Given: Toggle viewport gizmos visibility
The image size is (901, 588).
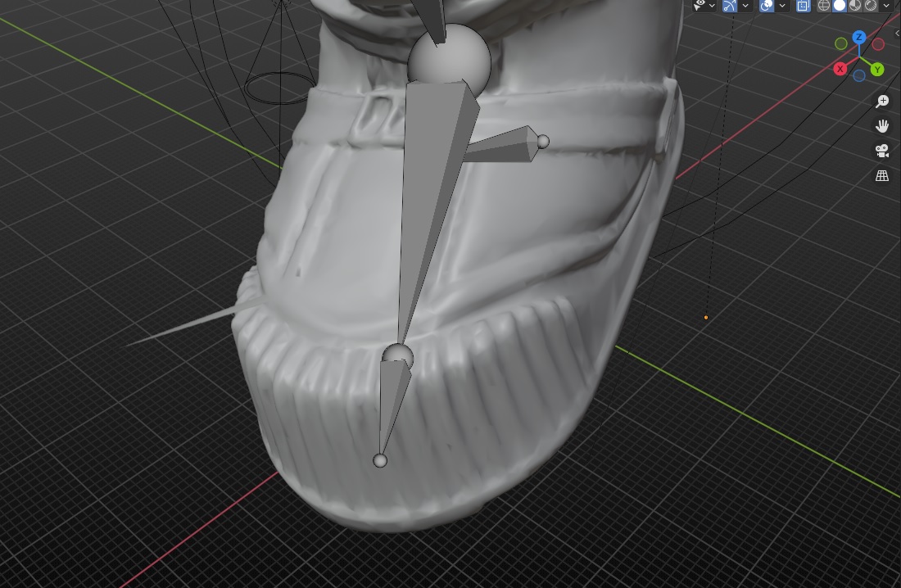Looking at the screenshot, I should point(729,6).
